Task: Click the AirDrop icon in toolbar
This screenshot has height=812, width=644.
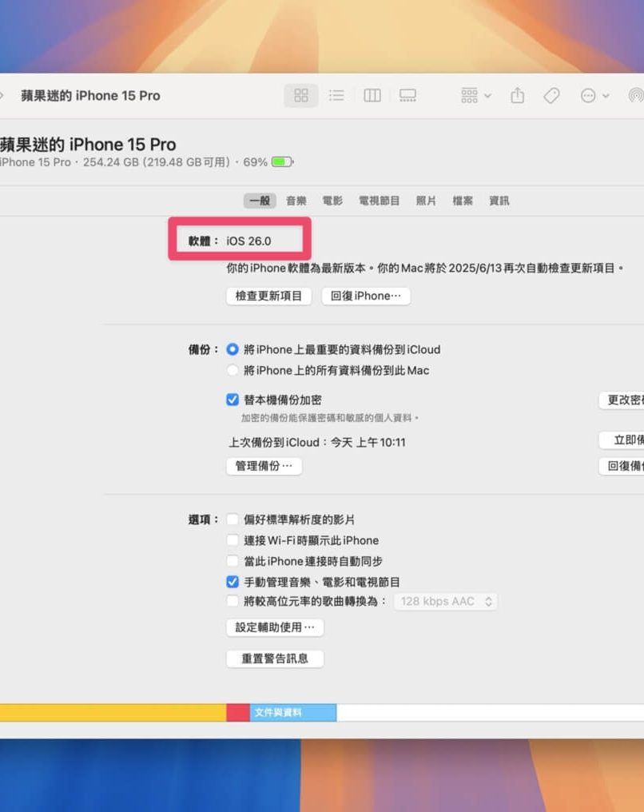Action: (636, 96)
